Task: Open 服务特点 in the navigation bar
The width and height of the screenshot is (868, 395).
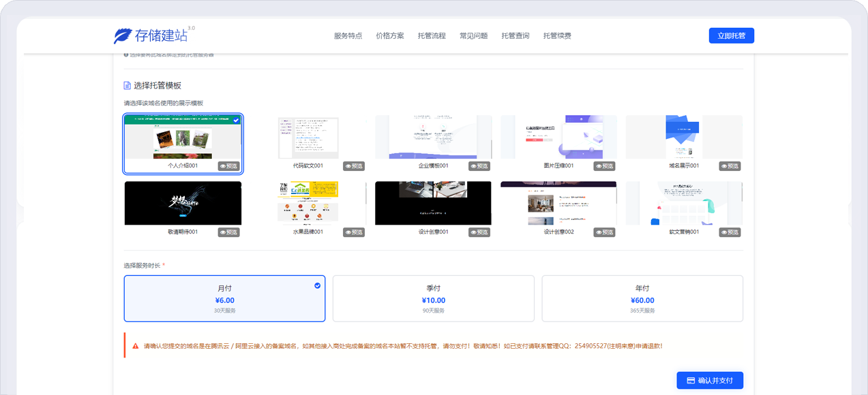Action: pos(348,36)
